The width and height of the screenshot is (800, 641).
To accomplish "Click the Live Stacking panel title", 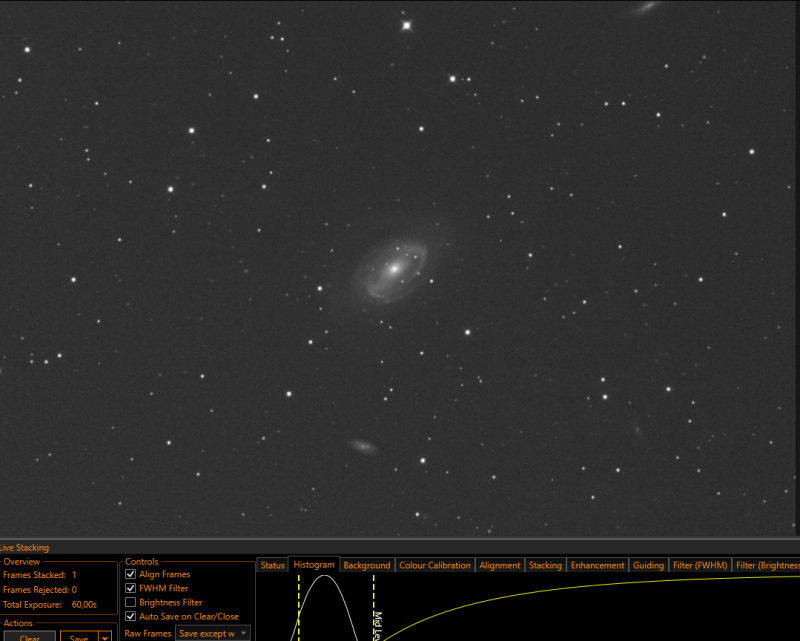I will point(24,548).
